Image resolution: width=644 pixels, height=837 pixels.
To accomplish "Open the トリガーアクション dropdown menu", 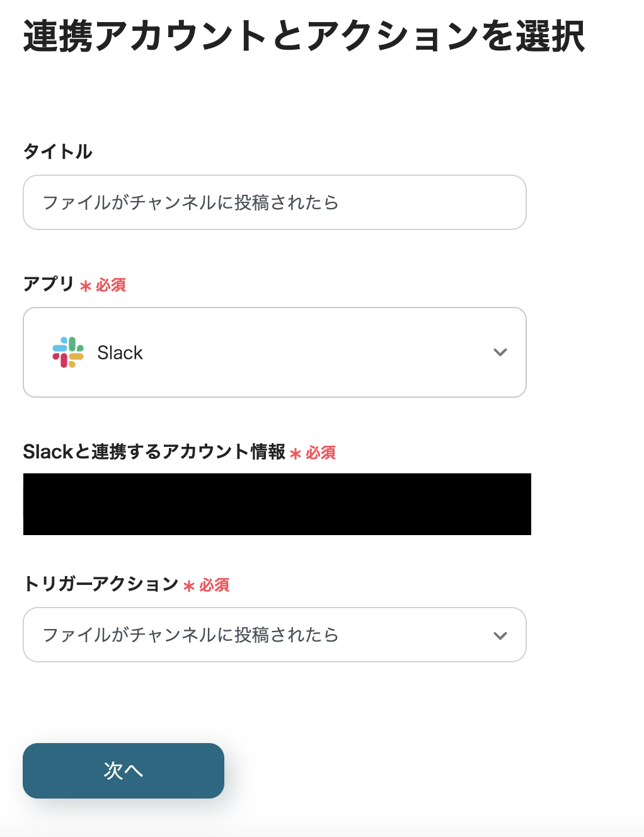I will point(275,635).
